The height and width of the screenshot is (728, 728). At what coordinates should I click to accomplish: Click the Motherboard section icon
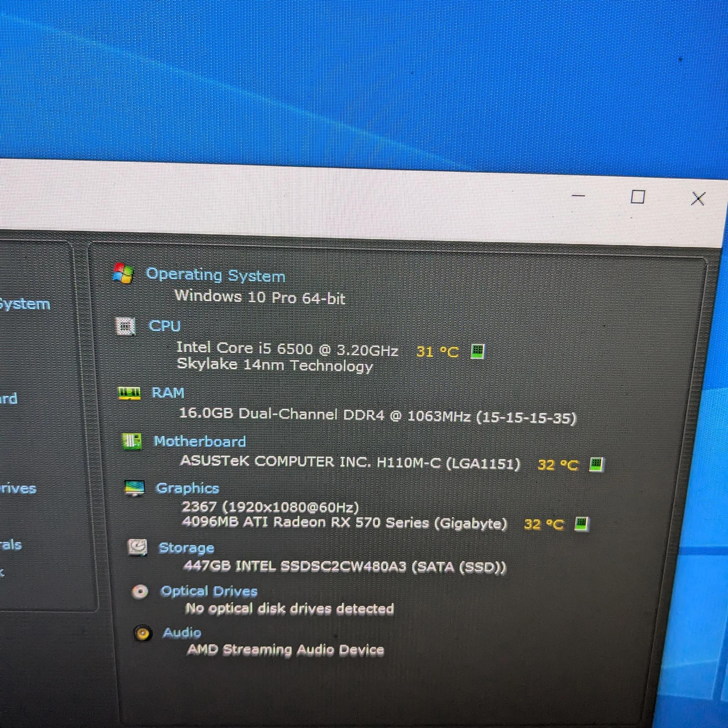132,441
